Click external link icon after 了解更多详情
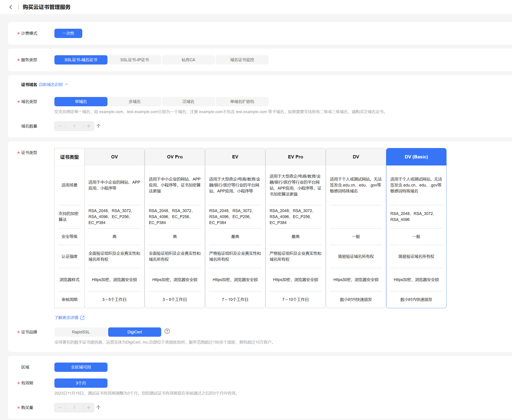The height and width of the screenshot is (420, 512). click(x=82, y=318)
